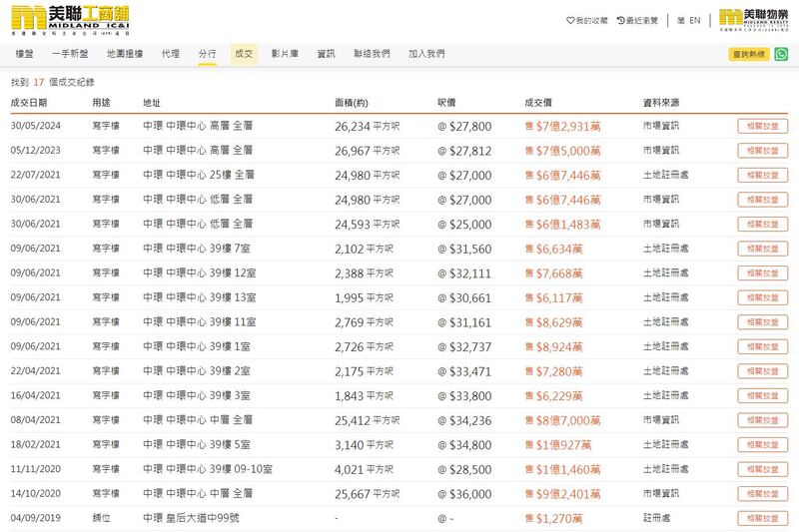The height and width of the screenshot is (532, 799).
Task: Go to 地圖搵樓 map search
Action: (125, 54)
